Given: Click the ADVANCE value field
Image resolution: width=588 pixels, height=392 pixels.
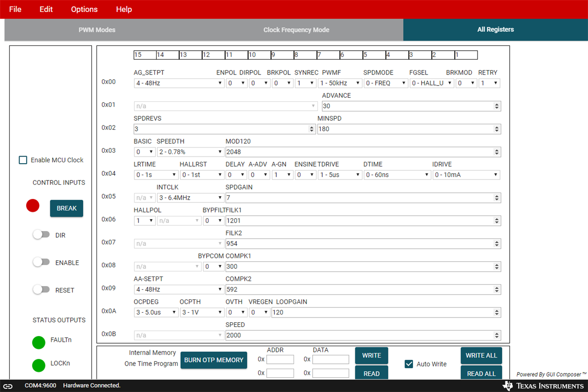Looking at the screenshot, I should coord(412,106).
